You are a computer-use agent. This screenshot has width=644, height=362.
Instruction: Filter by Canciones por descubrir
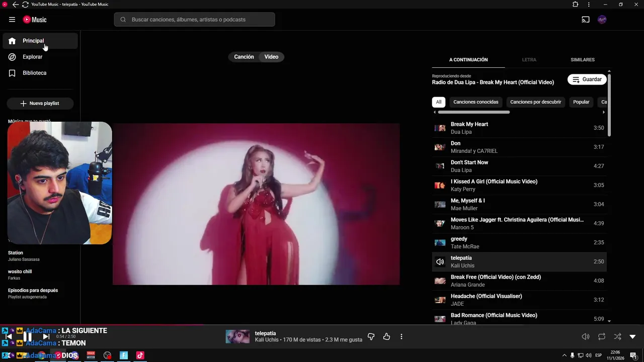click(x=535, y=102)
